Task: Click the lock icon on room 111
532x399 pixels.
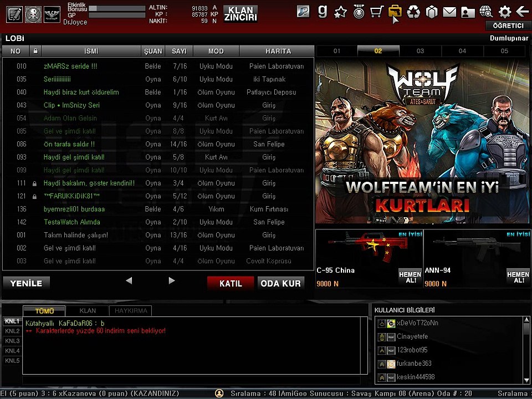Action: [34, 183]
